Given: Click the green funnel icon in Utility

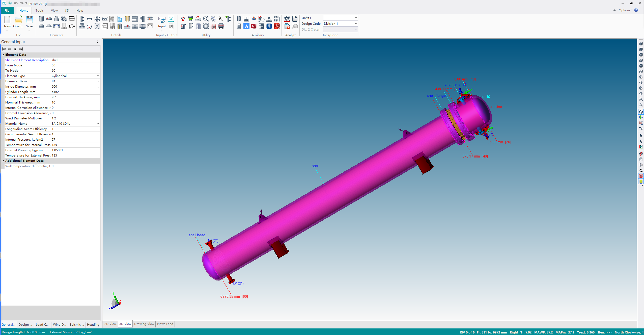Looking at the screenshot, I should 191,19.
